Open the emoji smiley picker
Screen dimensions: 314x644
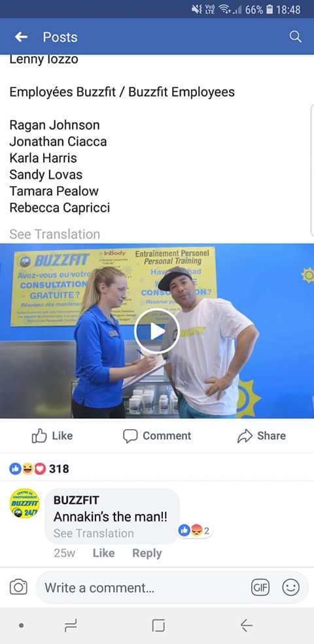click(290, 588)
